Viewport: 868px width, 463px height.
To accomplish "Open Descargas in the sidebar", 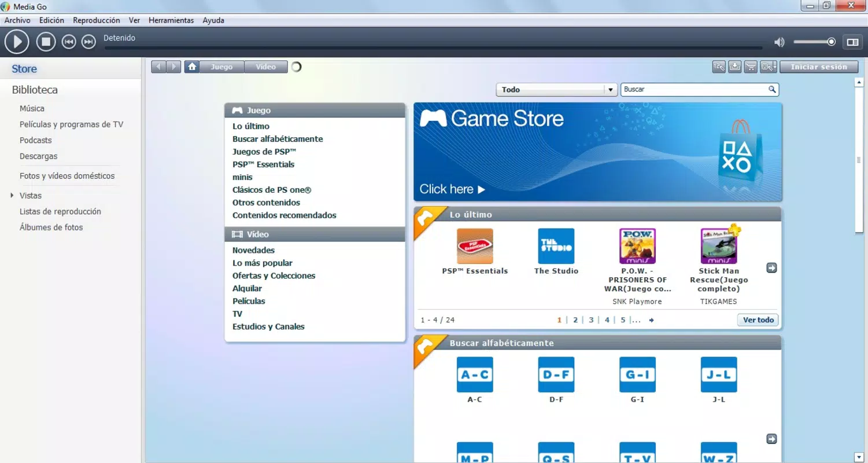I will pyautogui.click(x=38, y=156).
